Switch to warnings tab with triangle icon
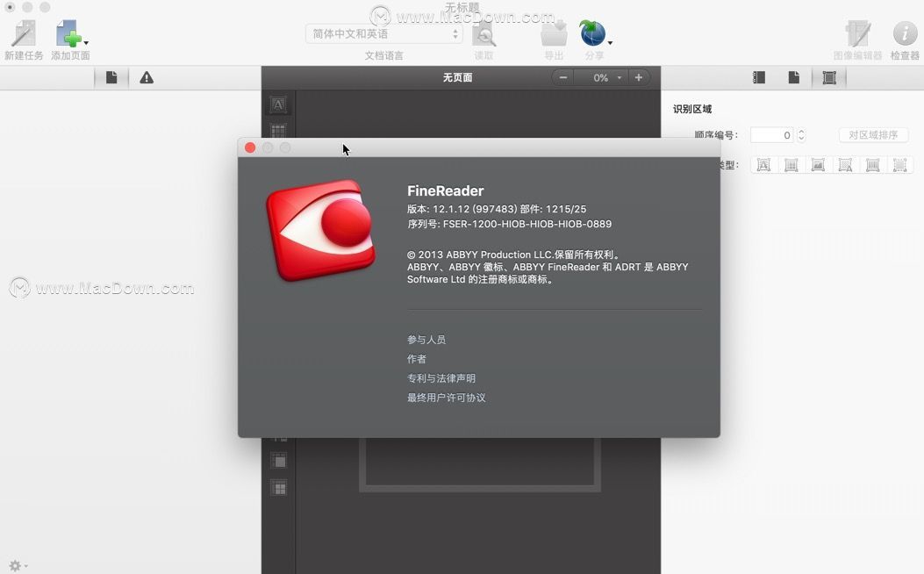Viewport: 924px width, 574px height. (147, 77)
